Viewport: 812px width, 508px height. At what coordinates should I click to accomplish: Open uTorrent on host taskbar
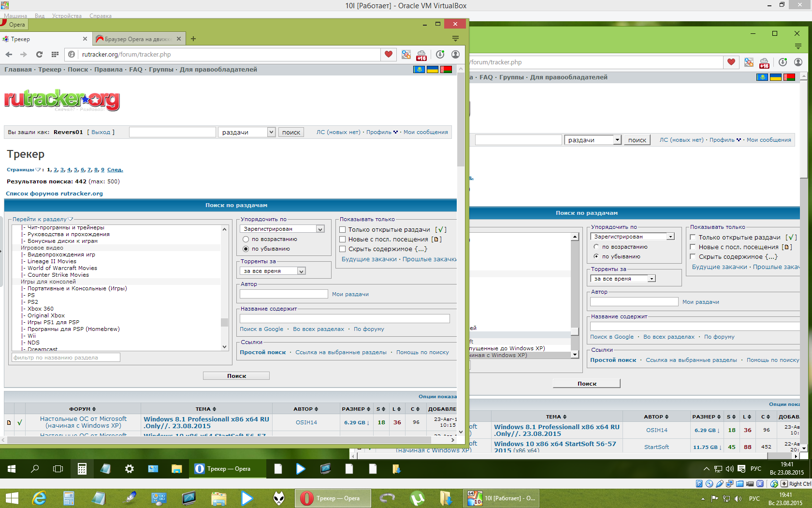(417, 498)
